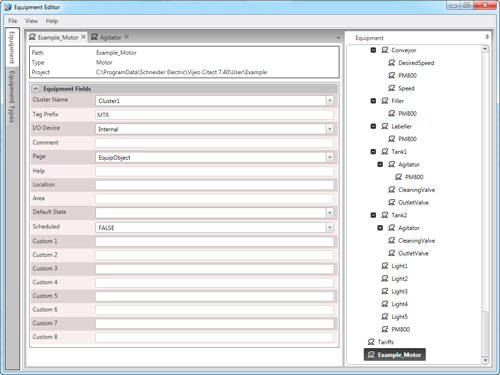Click the Light3 equipment icon
The height and width of the screenshot is (375, 500).
(x=385, y=291)
